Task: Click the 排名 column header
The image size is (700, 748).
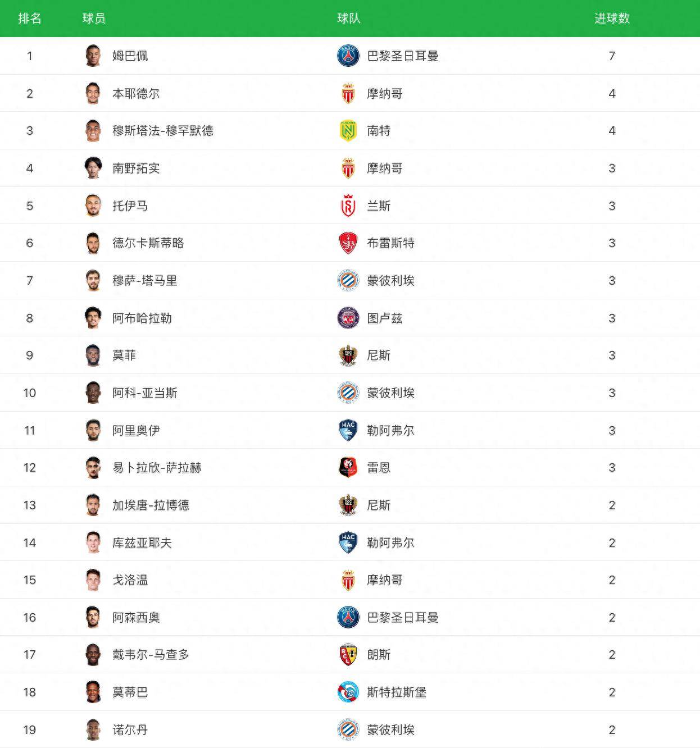Action: [x=30, y=19]
